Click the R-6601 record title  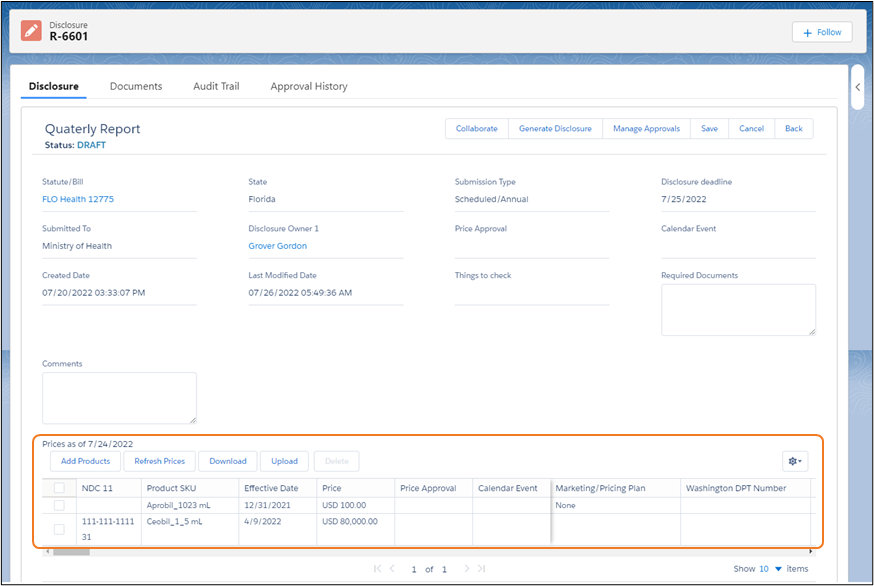[69, 37]
